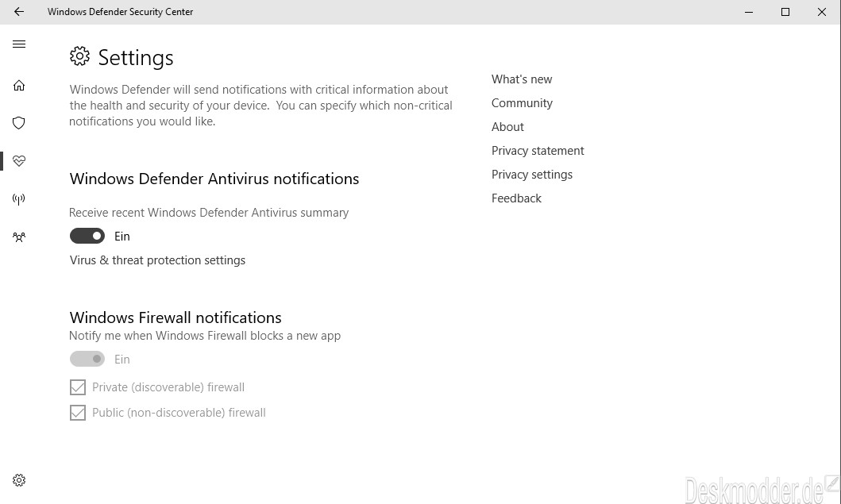This screenshot has width=841, height=504.
Task: Click 'Receive recent Windows Defender Antivirus summary' text
Action: [x=209, y=213]
